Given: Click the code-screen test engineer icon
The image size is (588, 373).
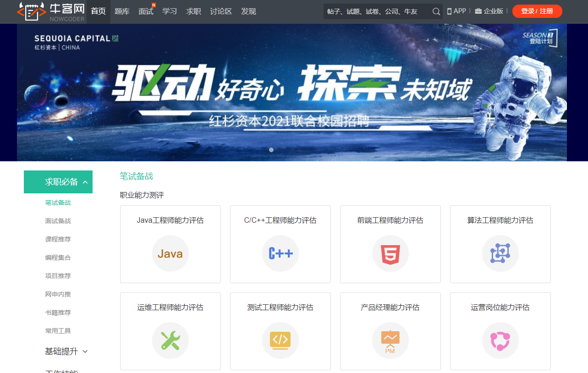Looking at the screenshot, I should pyautogui.click(x=280, y=340).
